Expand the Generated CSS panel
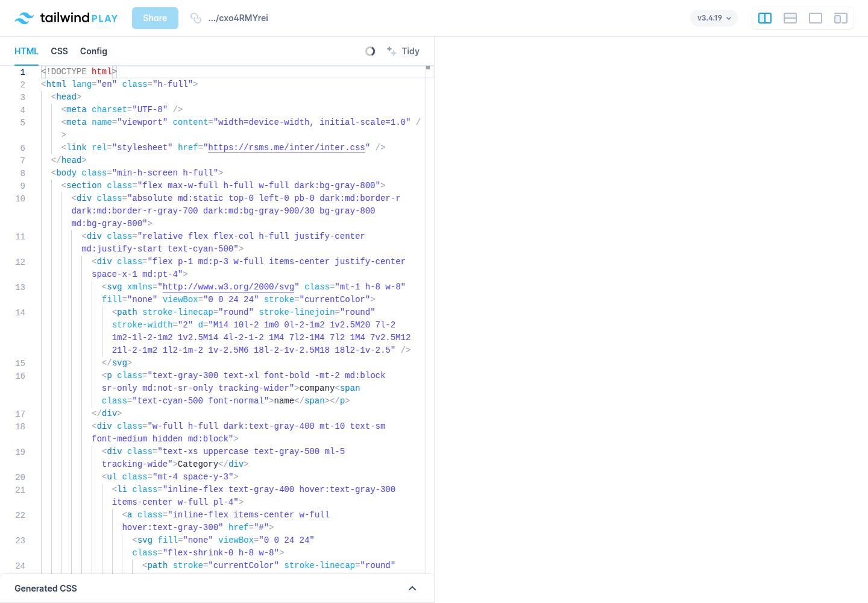Image resolution: width=868 pixels, height=603 pixels. coord(412,589)
